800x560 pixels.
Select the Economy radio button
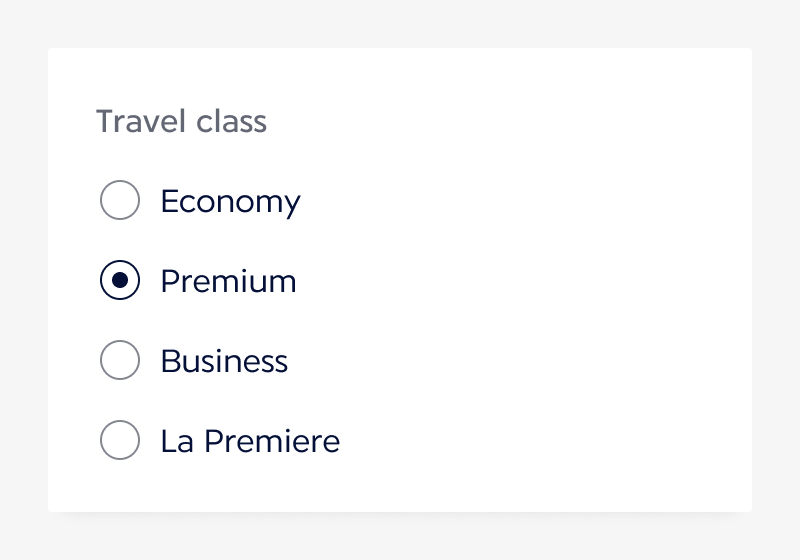pyautogui.click(x=120, y=201)
